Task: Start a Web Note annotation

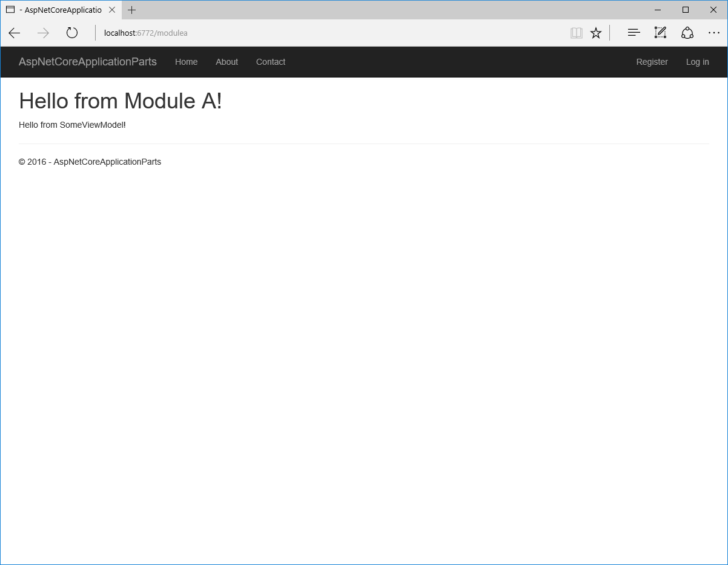Action: 660,33
